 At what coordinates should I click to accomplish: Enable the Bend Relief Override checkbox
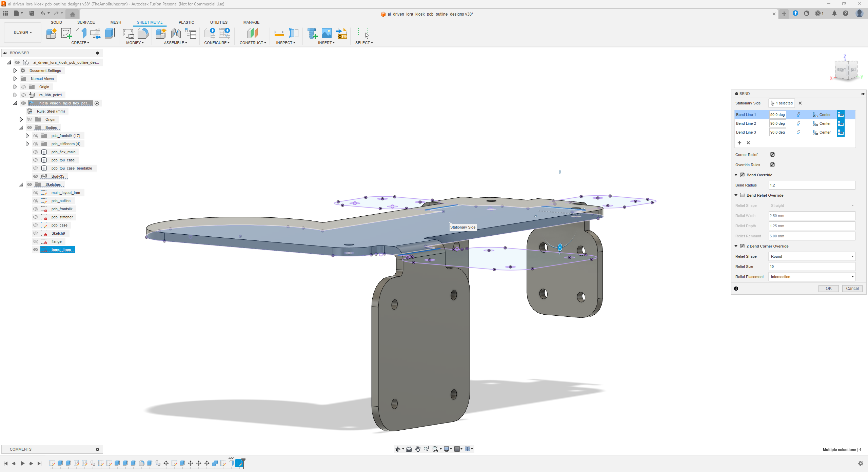[x=742, y=195]
